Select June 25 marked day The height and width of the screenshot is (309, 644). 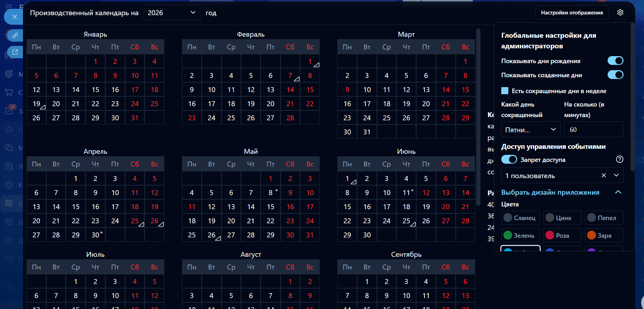pyautogui.click(x=406, y=221)
